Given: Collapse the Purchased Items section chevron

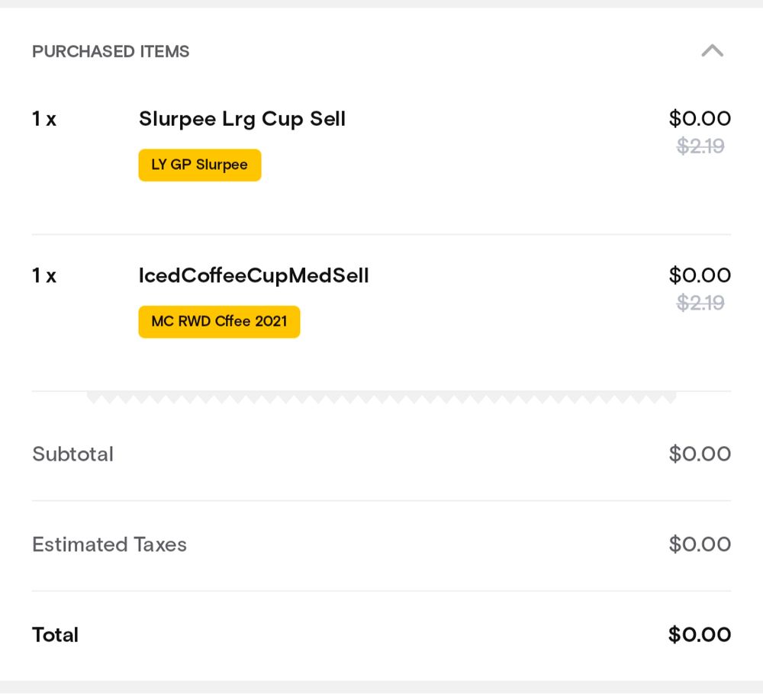Looking at the screenshot, I should [x=712, y=51].
